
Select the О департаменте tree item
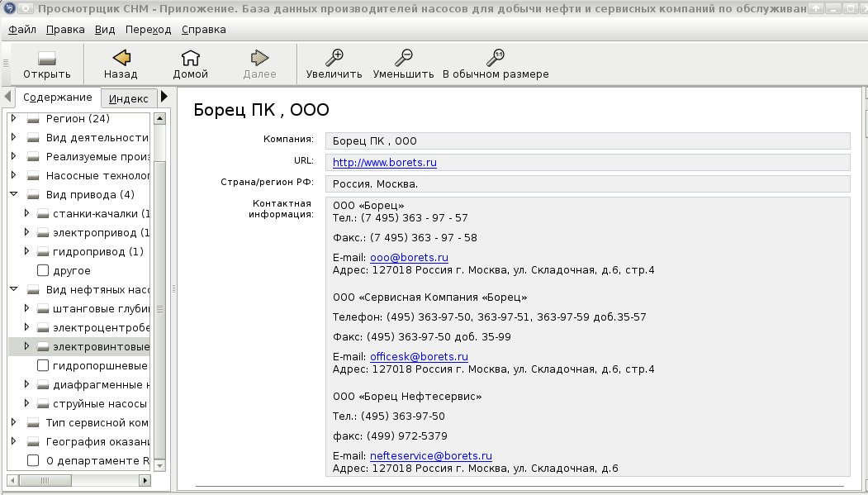pos(97,460)
